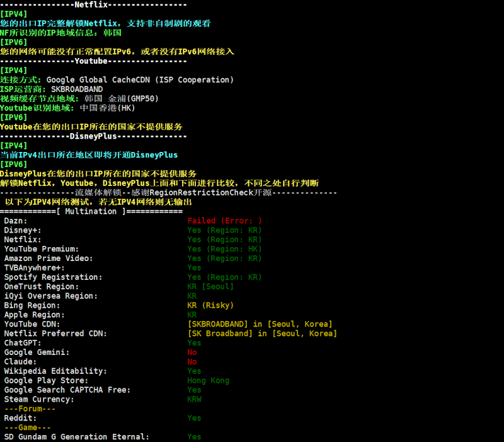Click the 'Google Gemini:' row label
Screen dimensions: 504x442
[x=37, y=352]
